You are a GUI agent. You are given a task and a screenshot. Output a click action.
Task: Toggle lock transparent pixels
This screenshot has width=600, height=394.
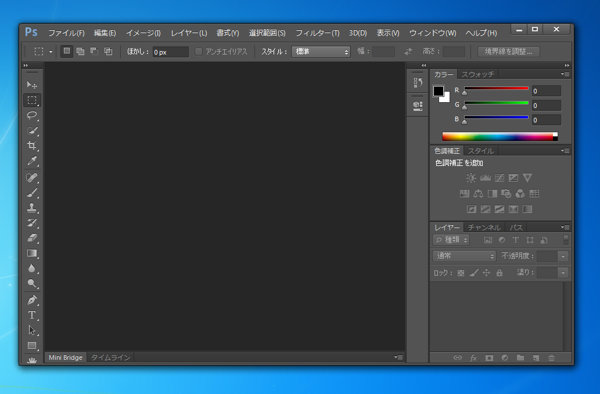pyautogui.click(x=461, y=273)
